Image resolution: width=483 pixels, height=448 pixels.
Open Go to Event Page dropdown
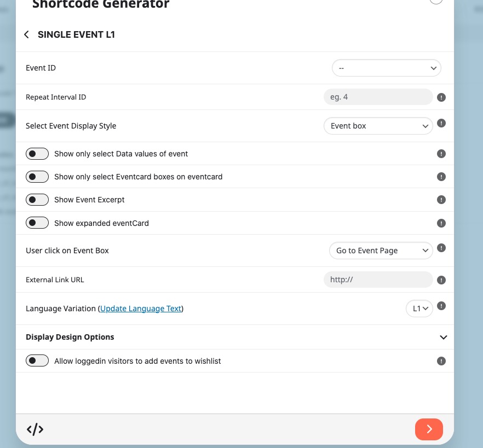point(381,251)
